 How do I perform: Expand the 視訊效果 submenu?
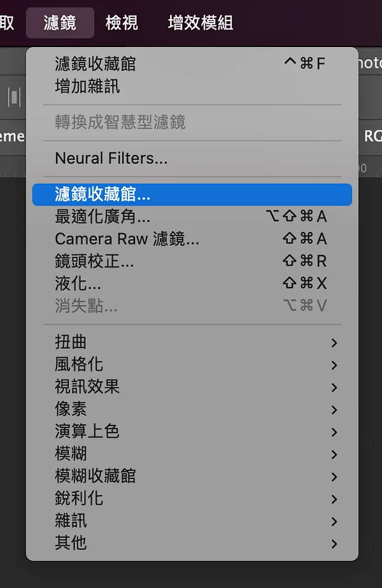[x=192, y=387]
